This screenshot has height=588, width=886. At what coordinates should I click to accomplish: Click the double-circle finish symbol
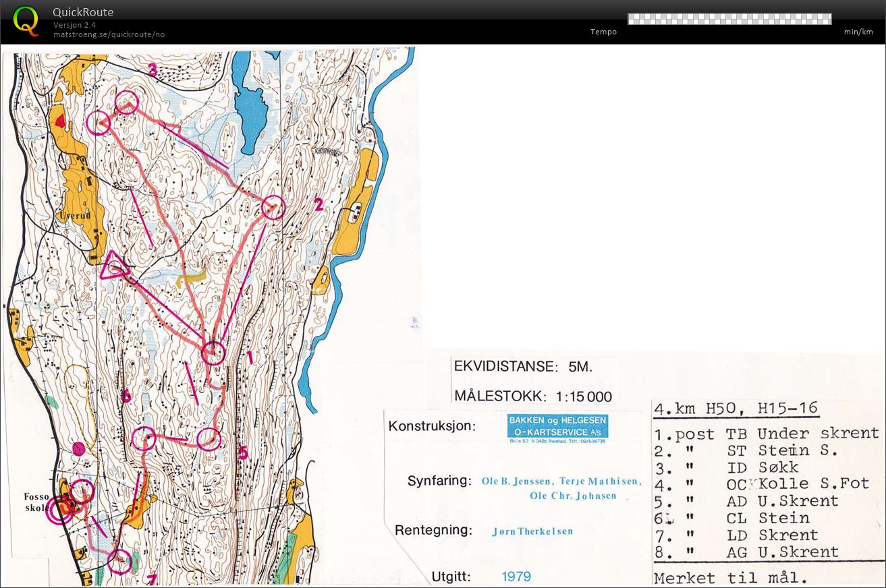pyautogui.click(x=59, y=510)
